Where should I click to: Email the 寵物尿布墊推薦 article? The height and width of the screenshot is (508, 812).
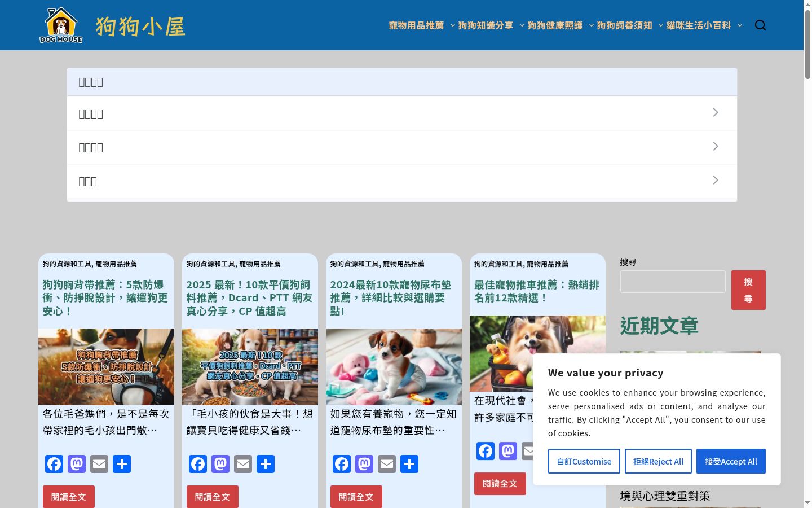click(x=387, y=464)
